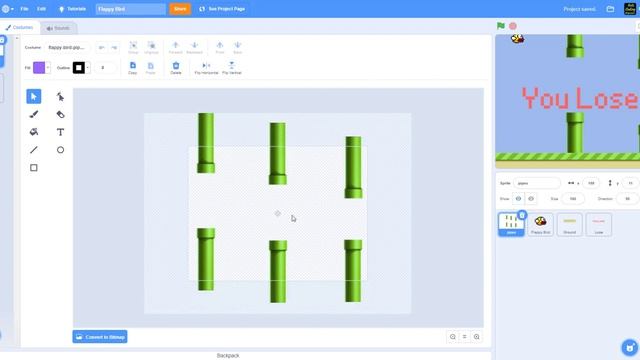This screenshot has height=360, width=640.
Task: Click the black Outline color swatch
Action: (79, 68)
